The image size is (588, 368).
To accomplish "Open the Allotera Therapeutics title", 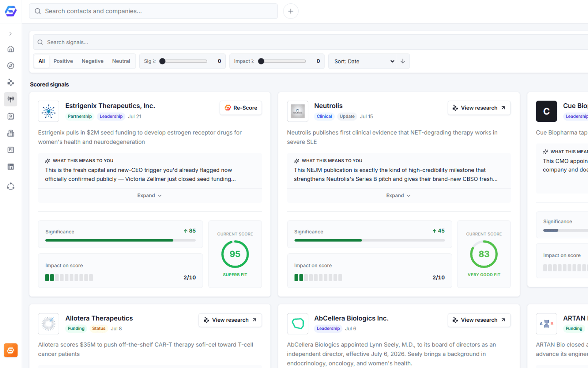I will coord(99,318).
